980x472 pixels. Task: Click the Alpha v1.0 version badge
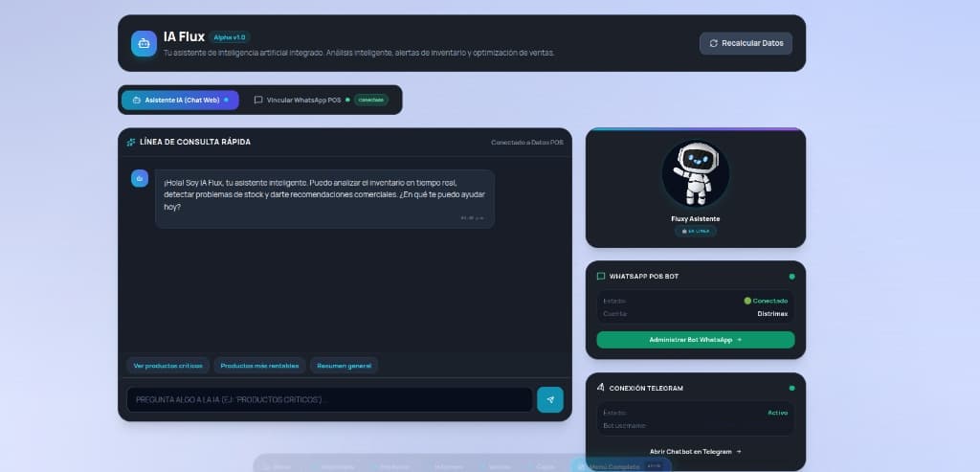tap(230, 37)
